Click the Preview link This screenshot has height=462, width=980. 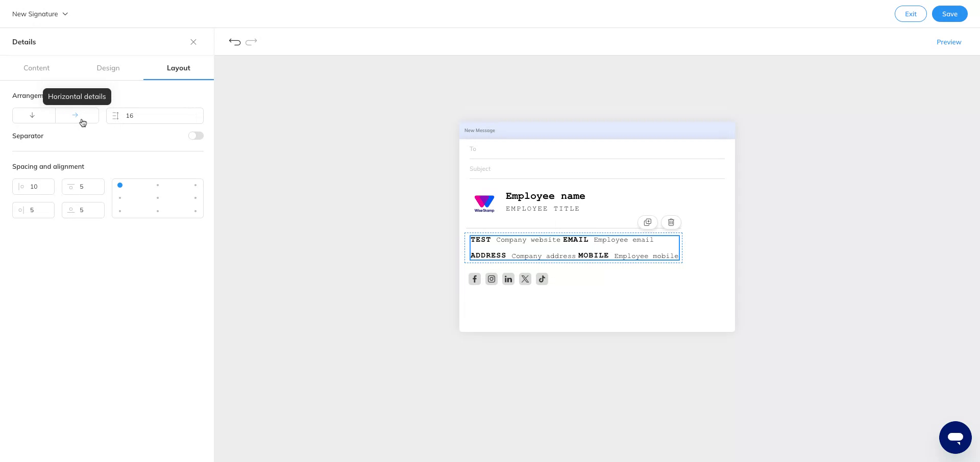949,42
